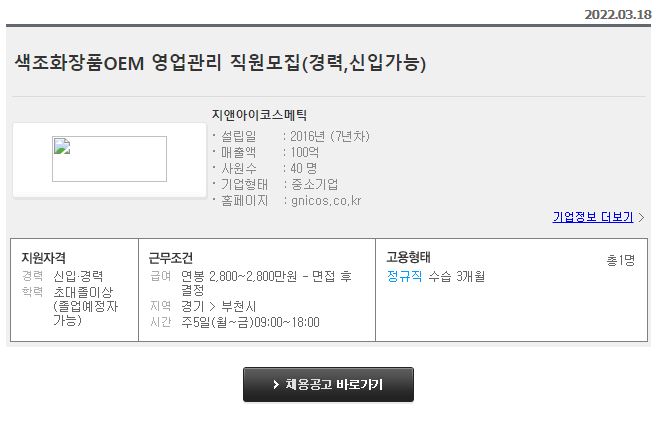
Task: Click the 채용공고 바로가기 button
Action: 328,385
